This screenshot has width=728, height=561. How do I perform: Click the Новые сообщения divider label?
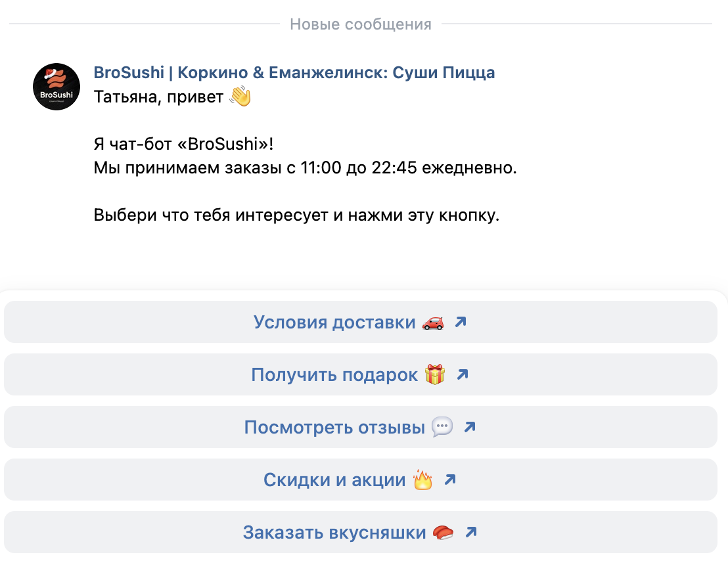(361, 24)
